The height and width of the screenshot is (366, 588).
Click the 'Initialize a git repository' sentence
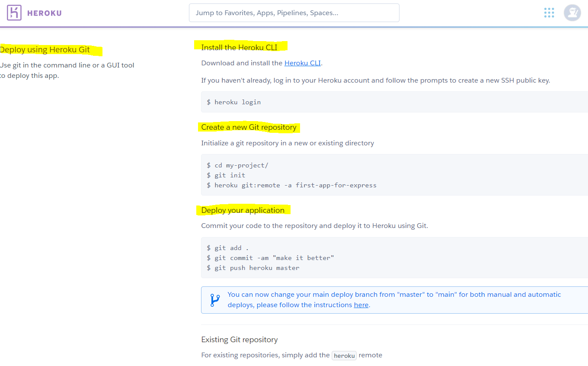point(288,143)
